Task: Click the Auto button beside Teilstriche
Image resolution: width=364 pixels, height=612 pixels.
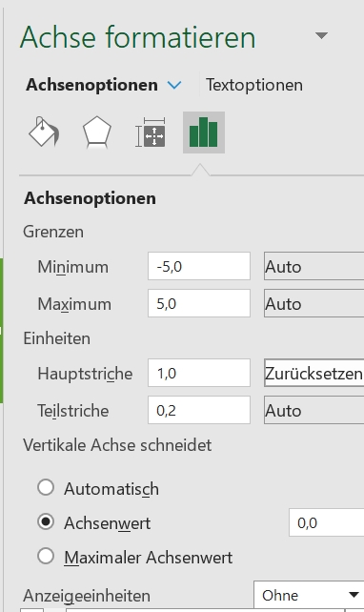Action: pos(314,410)
